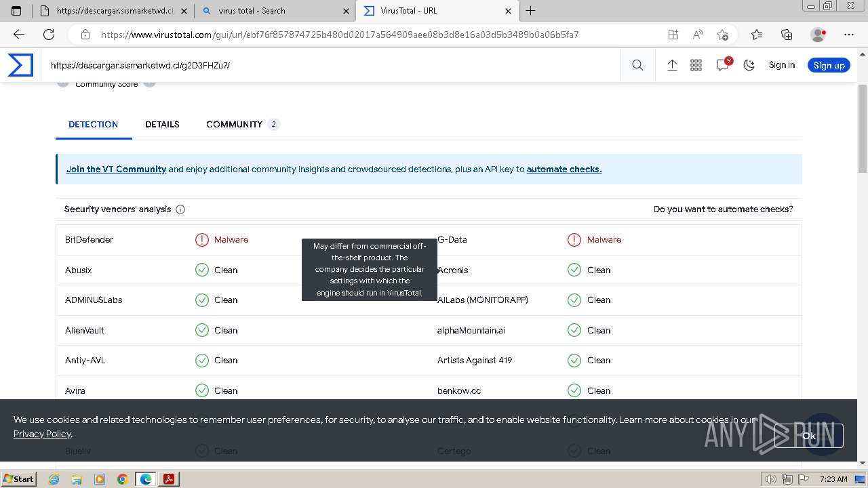This screenshot has width=868, height=488.
Task: Click the browser address bar
Action: 380,35
